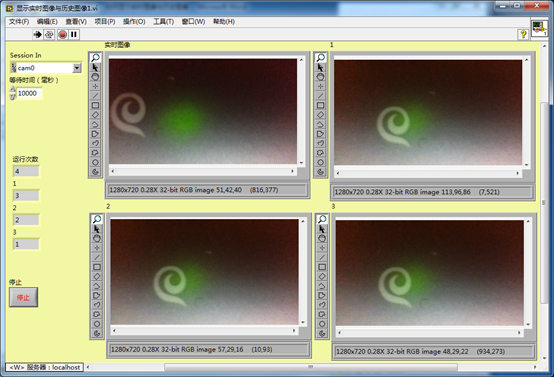
Task: Click the wait time 10000 field
Action: coord(29,93)
